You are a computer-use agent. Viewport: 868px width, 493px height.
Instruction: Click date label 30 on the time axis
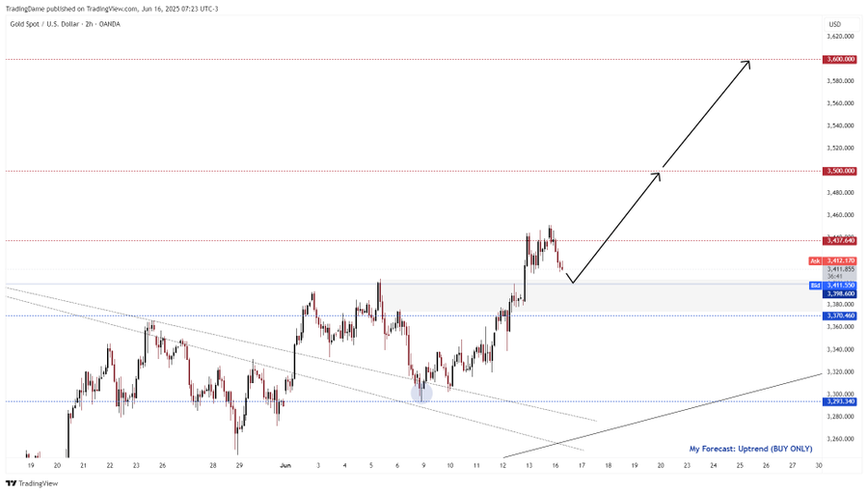819,466
